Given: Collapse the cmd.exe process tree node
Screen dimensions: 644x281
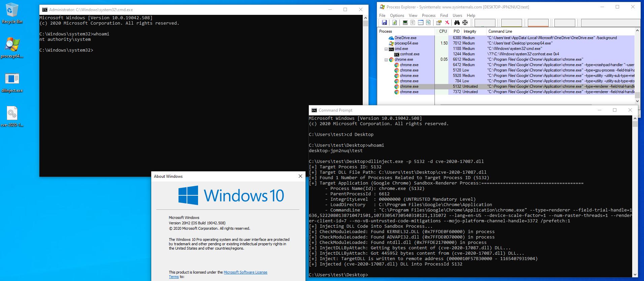Looking at the screenshot, I should click(x=386, y=49).
